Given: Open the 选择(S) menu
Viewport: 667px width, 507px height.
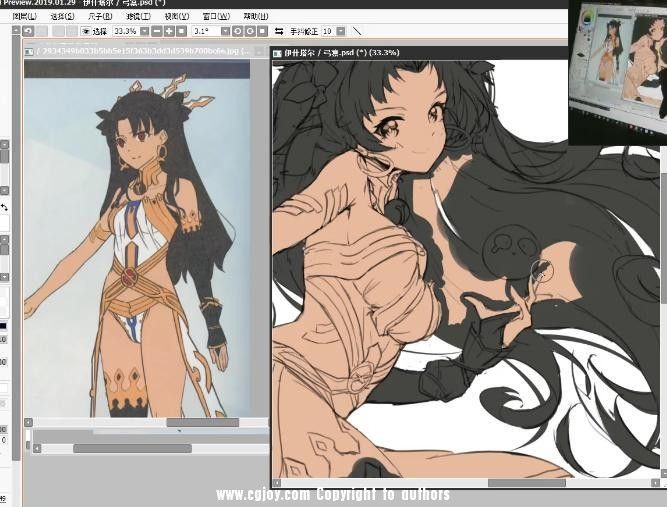Looking at the screenshot, I should coord(62,17).
